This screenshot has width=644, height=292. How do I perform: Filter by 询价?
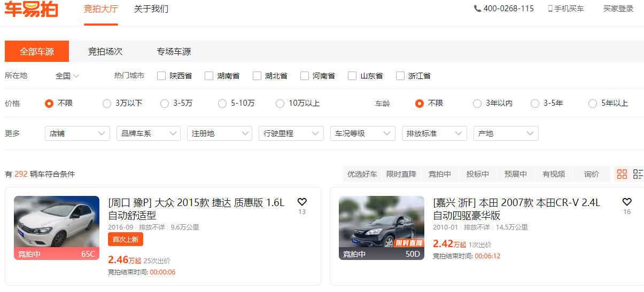[x=592, y=174]
